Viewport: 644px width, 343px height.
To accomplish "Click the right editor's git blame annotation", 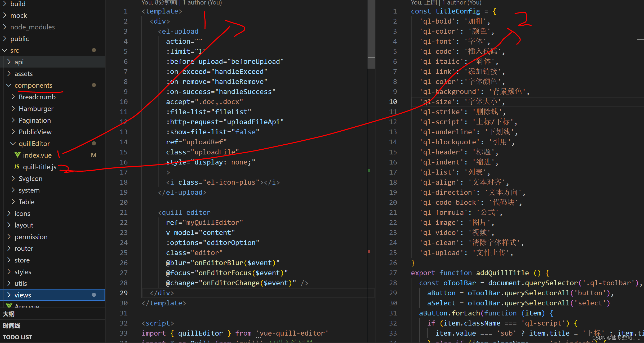I will [x=446, y=3].
